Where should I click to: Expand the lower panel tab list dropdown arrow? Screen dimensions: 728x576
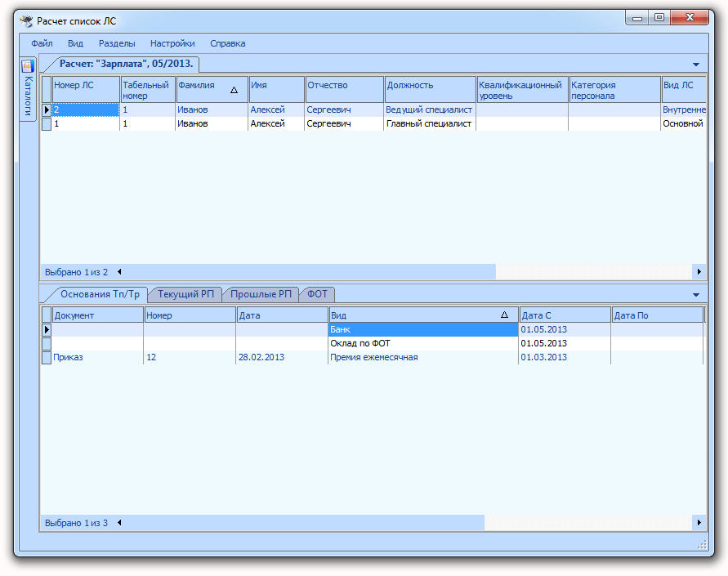pyautogui.click(x=696, y=295)
